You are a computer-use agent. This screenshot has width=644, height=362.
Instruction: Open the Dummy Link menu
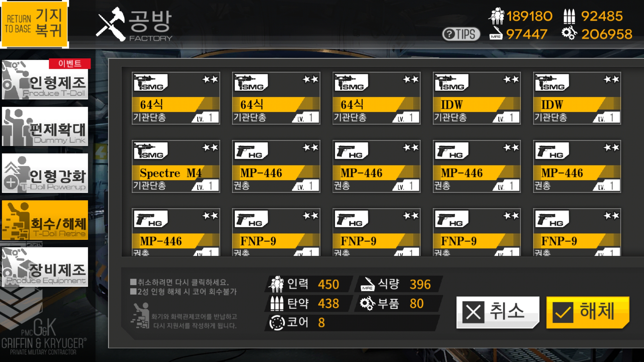pos(45,126)
